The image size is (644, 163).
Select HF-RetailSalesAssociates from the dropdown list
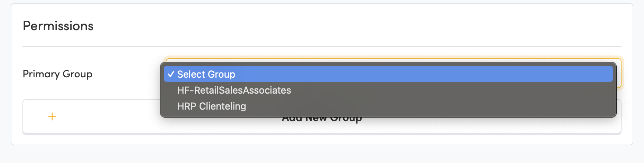tap(234, 90)
